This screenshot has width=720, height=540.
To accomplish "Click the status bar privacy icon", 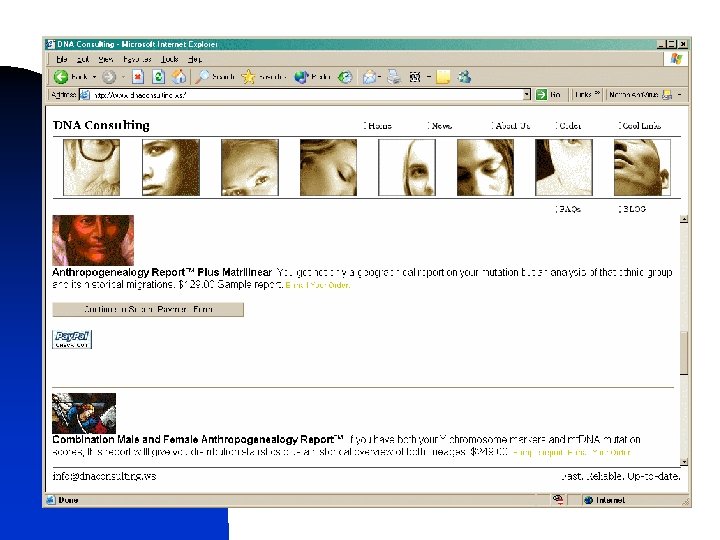I will click(558, 500).
